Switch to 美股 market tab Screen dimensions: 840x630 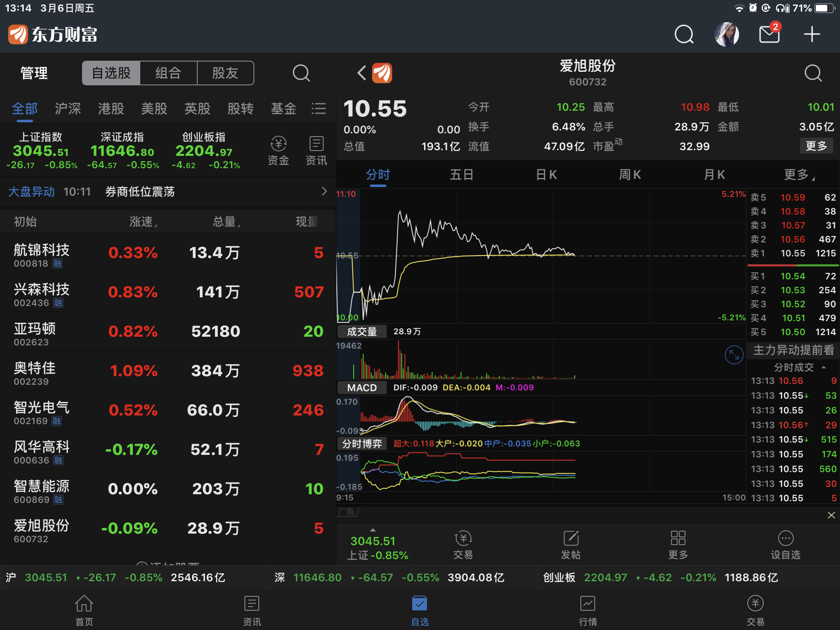tap(154, 109)
